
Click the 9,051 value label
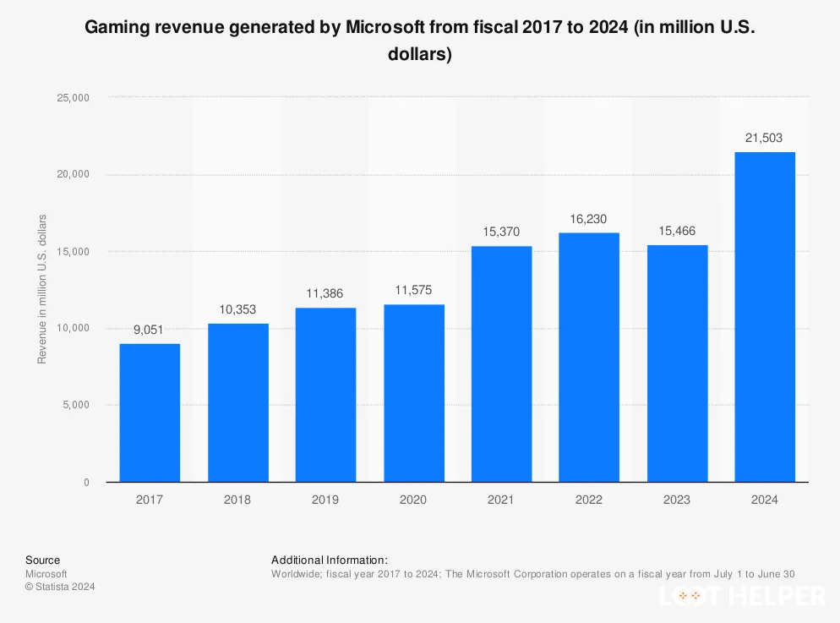[x=150, y=330]
